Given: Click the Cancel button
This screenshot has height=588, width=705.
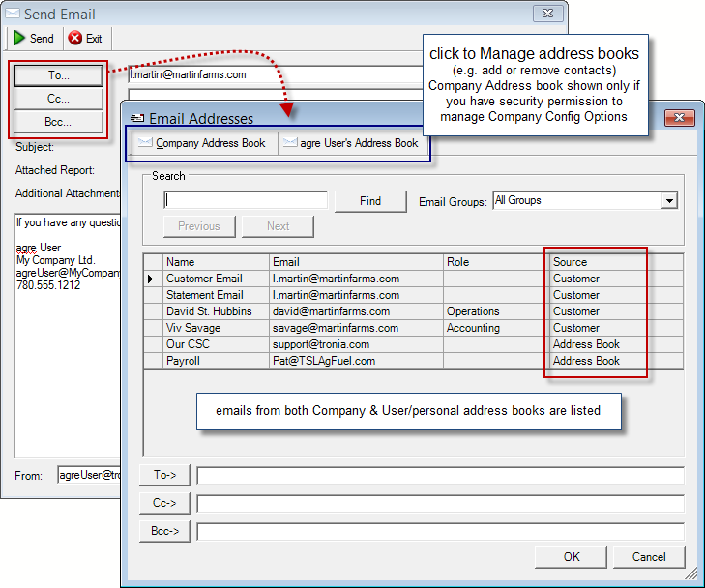Looking at the screenshot, I should [x=649, y=557].
